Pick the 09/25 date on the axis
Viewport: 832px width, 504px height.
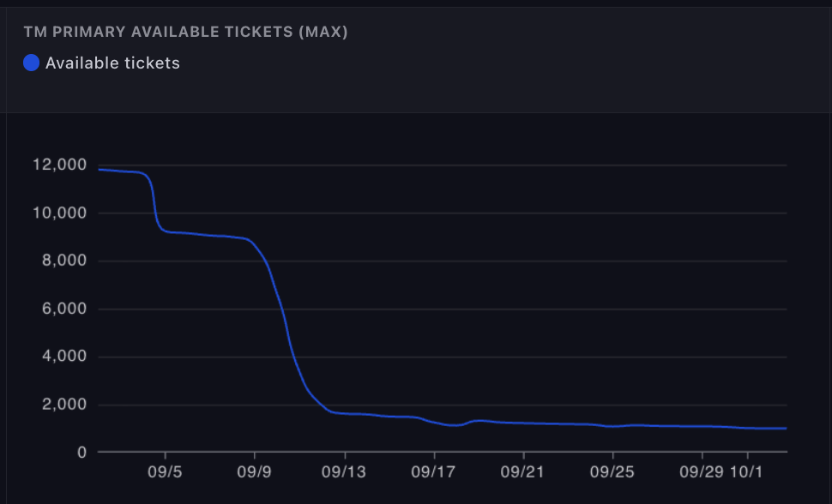click(x=612, y=471)
